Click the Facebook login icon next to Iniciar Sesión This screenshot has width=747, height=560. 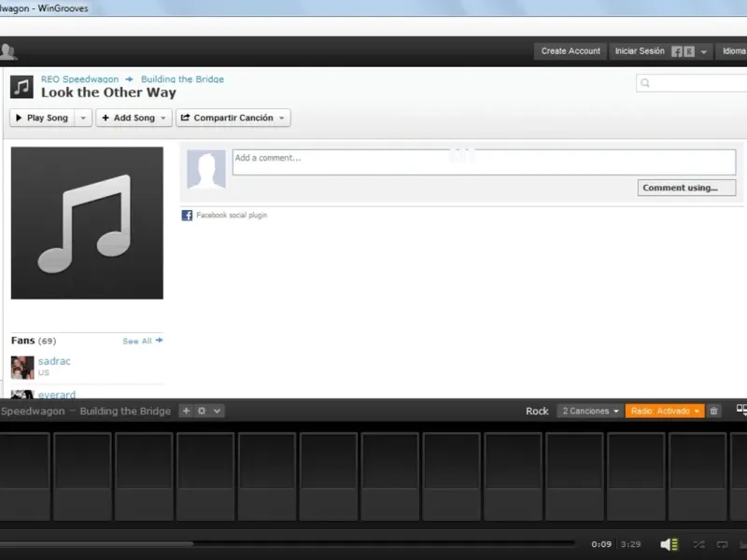tap(676, 51)
